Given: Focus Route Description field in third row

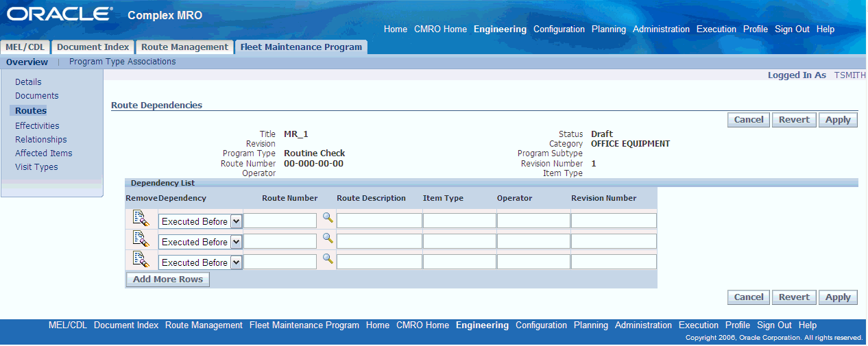Looking at the screenshot, I should click(379, 262).
